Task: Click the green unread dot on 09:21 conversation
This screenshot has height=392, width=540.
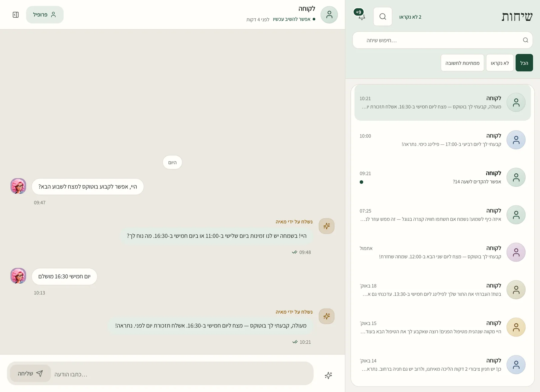Action: (x=361, y=182)
